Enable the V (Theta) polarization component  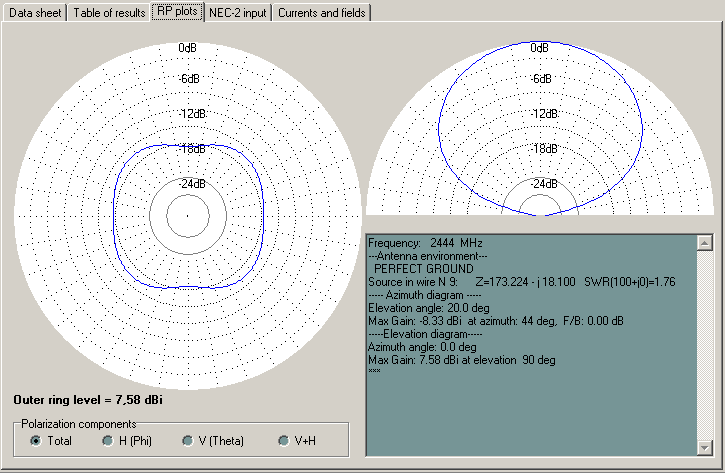187,441
